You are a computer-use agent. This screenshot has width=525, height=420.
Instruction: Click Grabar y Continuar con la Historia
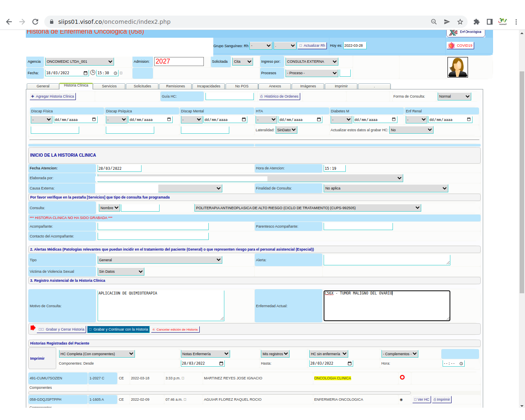118,329
